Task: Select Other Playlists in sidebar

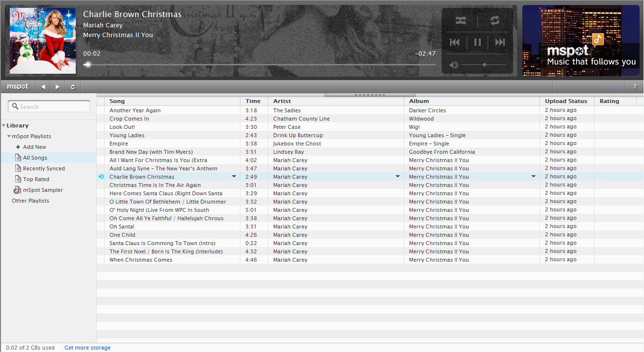Action: click(30, 201)
